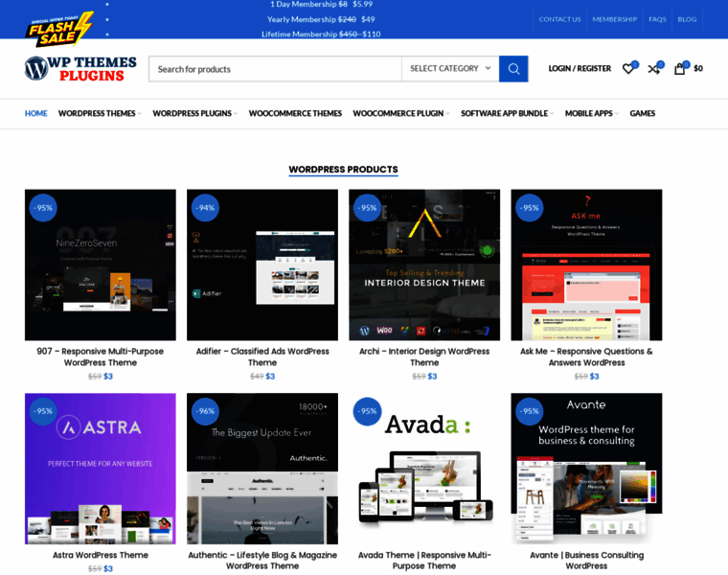
Task: Expand the Mobile Apps menu
Action: click(x=591, y=113)
